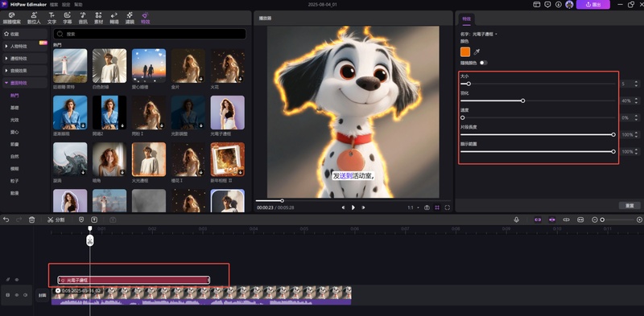Enter fullscreen preview
Image resolution: width=644 pixels, height=316 pixels.
(x=448, y=207)
